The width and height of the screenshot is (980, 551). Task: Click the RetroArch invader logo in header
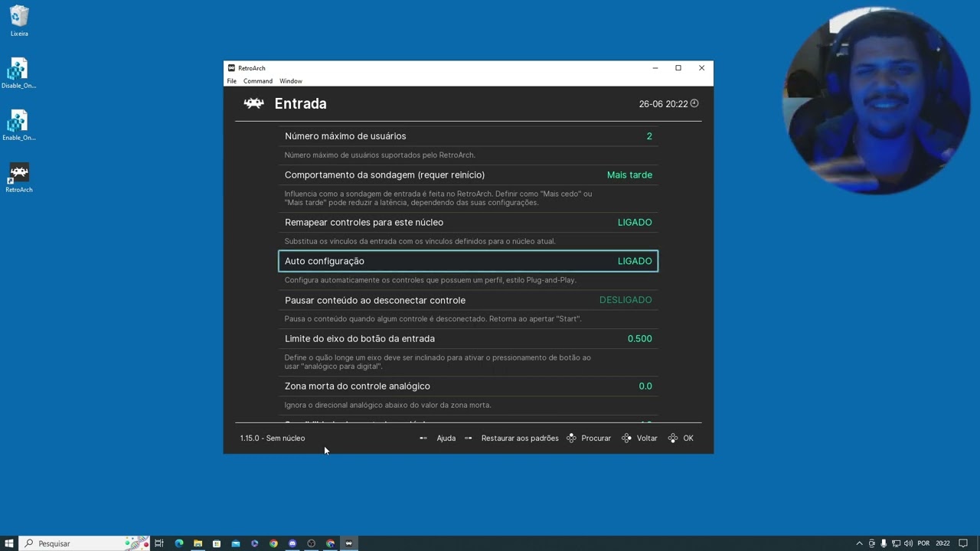[x=253, y=103]
